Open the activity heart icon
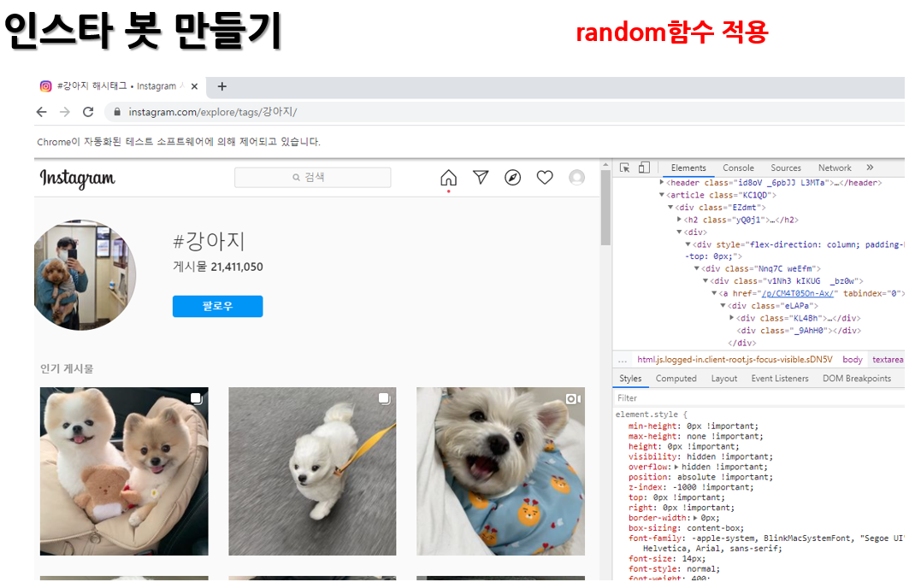Image resolution: width=921 pixels, height=588 pixels. pyautogui.click(x=545, y=177)
